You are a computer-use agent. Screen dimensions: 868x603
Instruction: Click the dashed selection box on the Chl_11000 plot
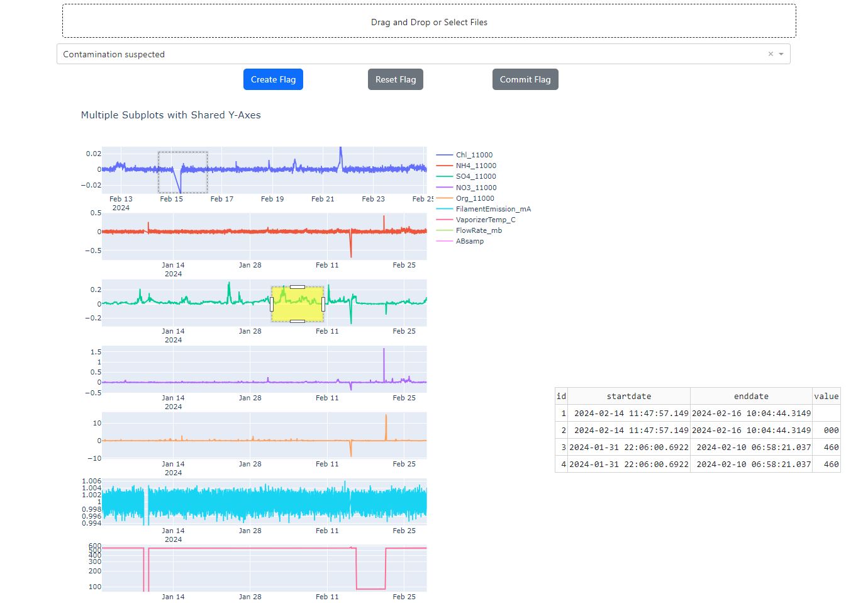click(182, 171)
